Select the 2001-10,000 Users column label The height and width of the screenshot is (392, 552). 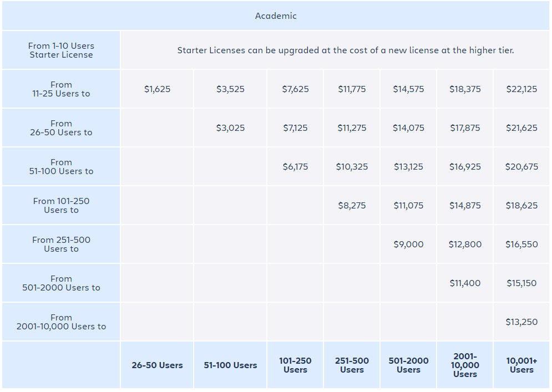tap(465, 365)
